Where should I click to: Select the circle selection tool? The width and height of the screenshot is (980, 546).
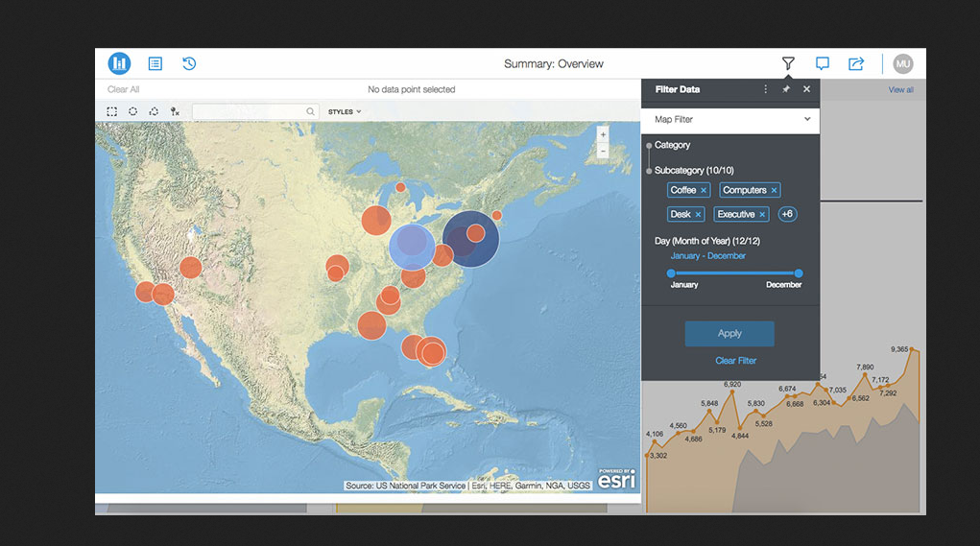(x=133, y=111)
